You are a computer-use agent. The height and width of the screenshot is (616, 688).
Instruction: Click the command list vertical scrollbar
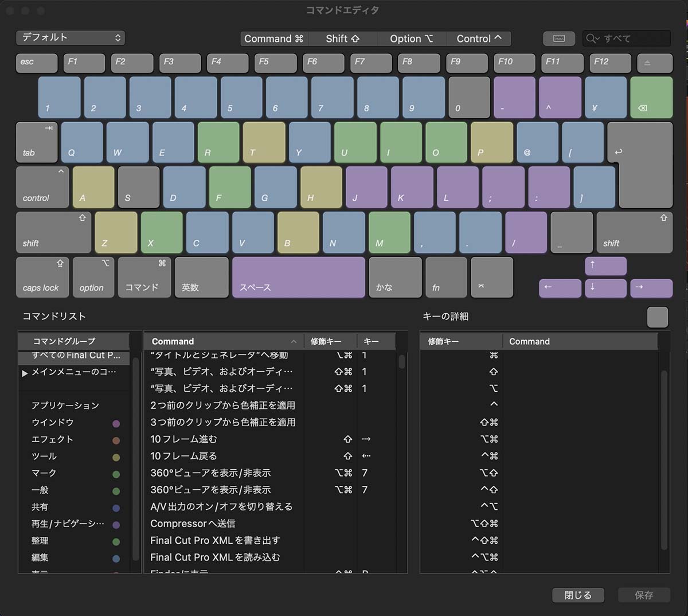pos(402,362)
